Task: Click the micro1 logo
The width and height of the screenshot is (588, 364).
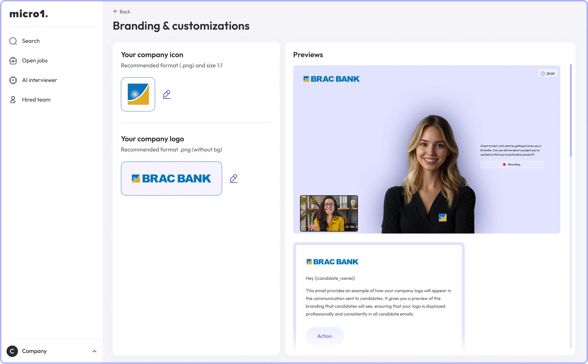Action: [x=29, y=14]
